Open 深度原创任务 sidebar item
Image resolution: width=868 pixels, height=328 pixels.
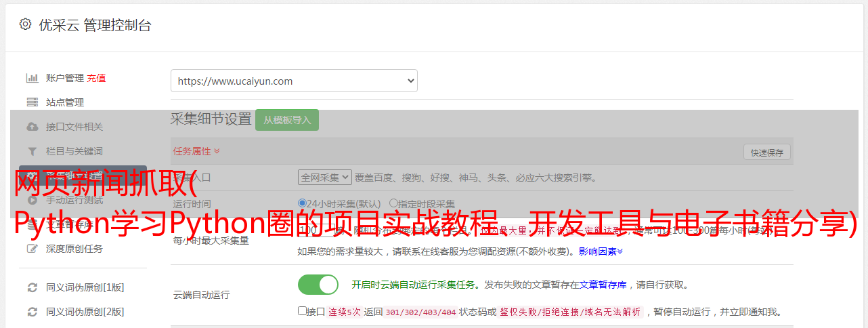tap(74, 249)
